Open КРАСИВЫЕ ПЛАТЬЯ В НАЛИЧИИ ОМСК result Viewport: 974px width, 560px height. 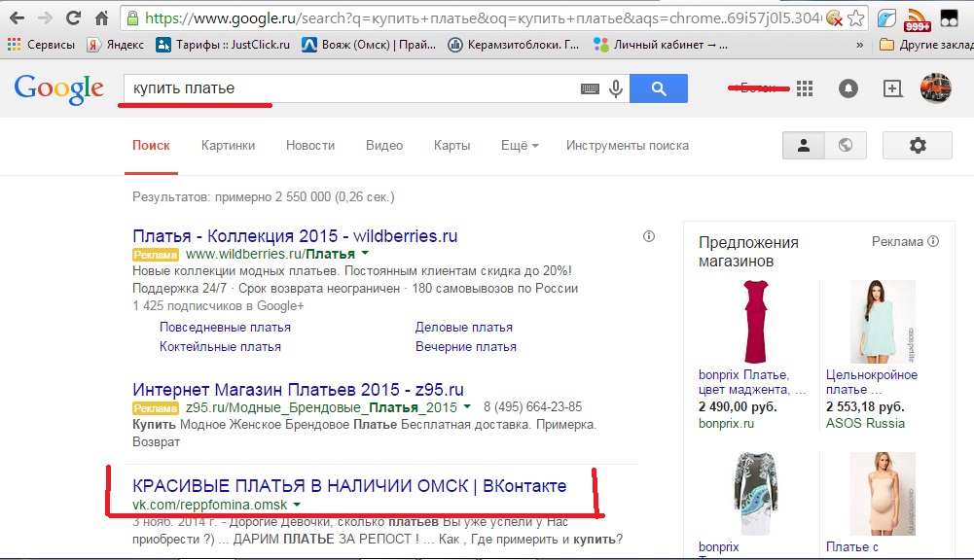pos(349,485)
